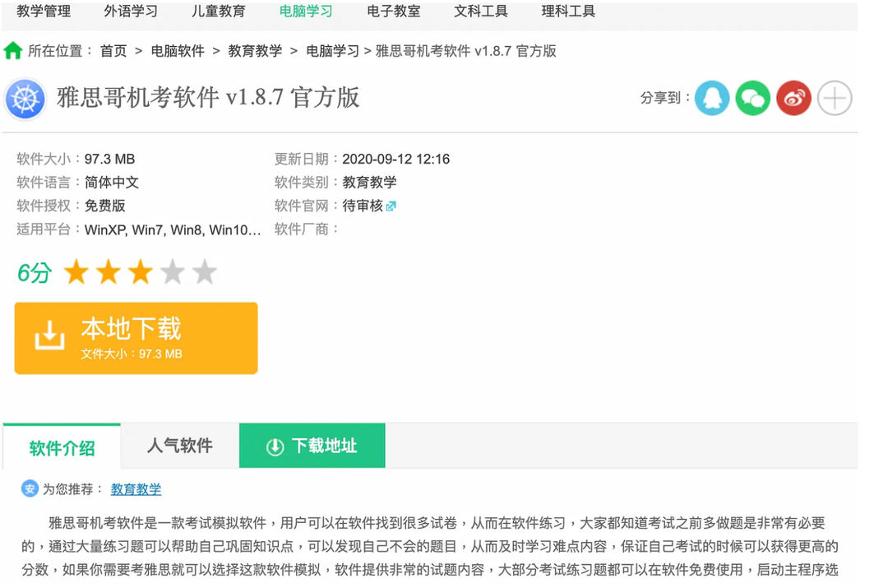Click the third rating star
888x588 pixels.
coord(141,272)
